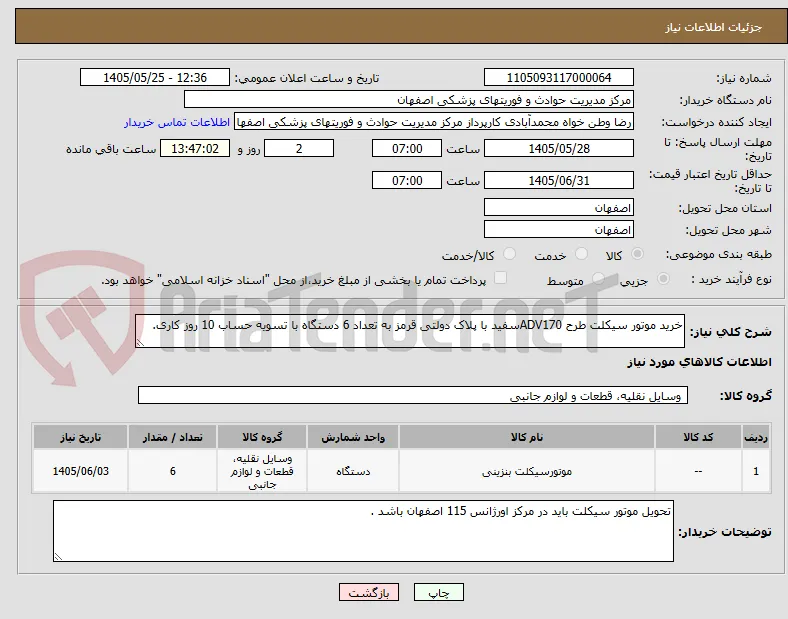Click the price validity time 07:00 field
This screenshot has height=619, width=788.
pos(407,180)
